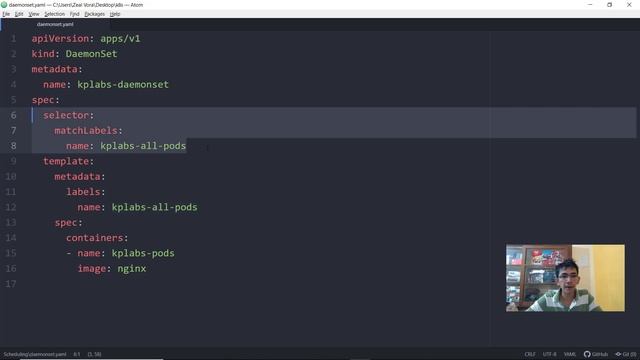Open the Git panel from status bar
This screenshot has height=360, width=640.
[x=626, y=354]
